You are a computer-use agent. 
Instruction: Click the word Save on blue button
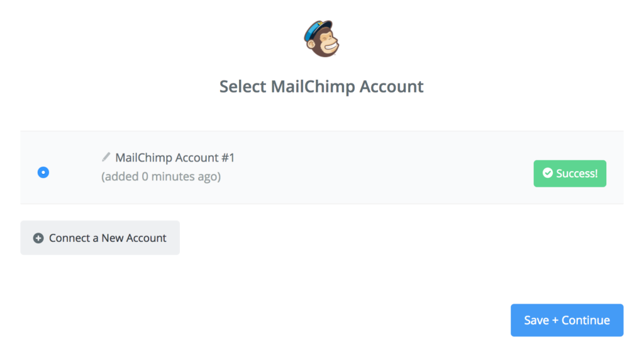[536, 320]
